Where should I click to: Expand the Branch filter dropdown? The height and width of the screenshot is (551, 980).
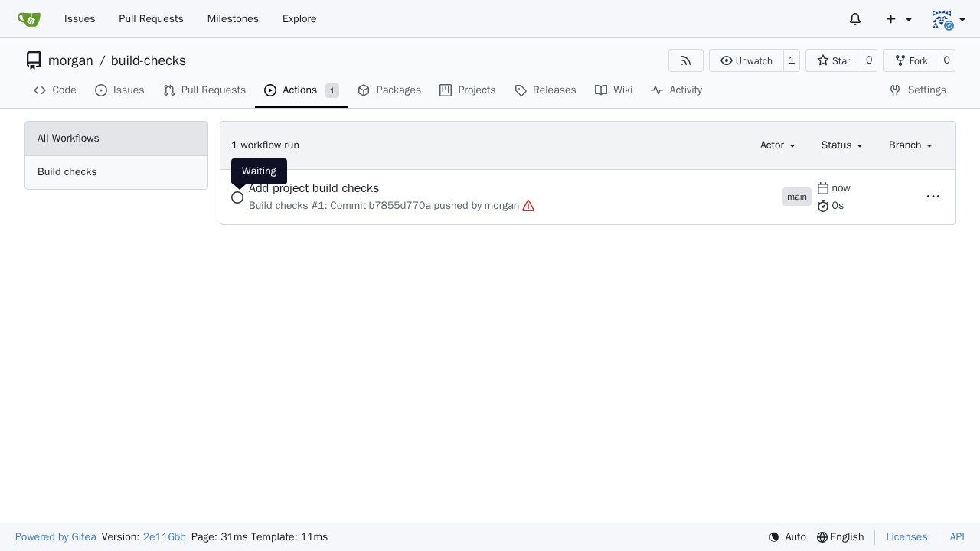tap(910, 145)
